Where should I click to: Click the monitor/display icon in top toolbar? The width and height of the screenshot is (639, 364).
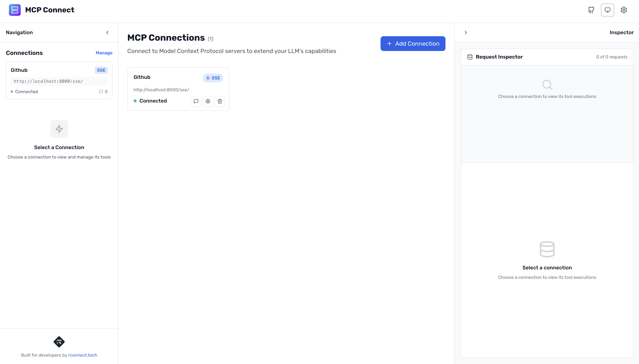point(607,10)
